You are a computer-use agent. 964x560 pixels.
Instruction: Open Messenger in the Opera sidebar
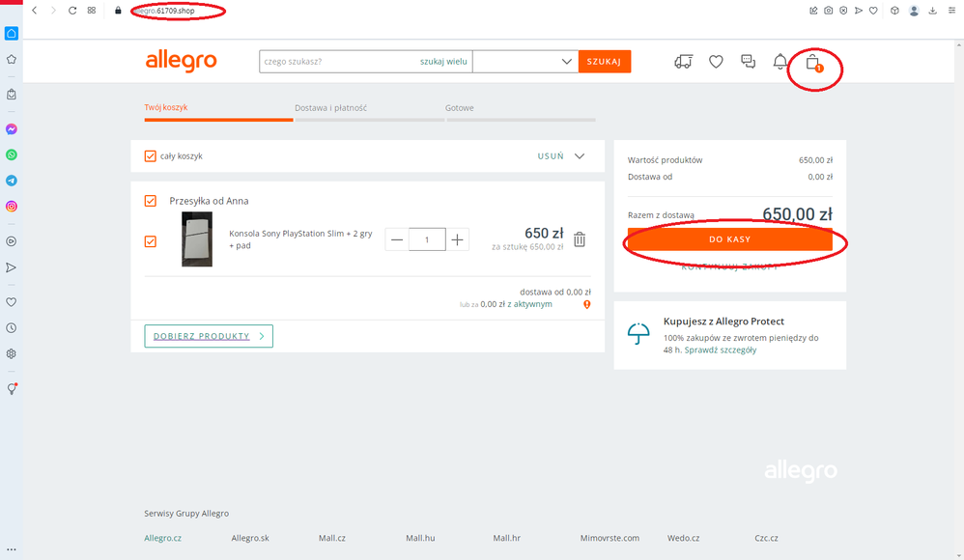pos(11,129)
